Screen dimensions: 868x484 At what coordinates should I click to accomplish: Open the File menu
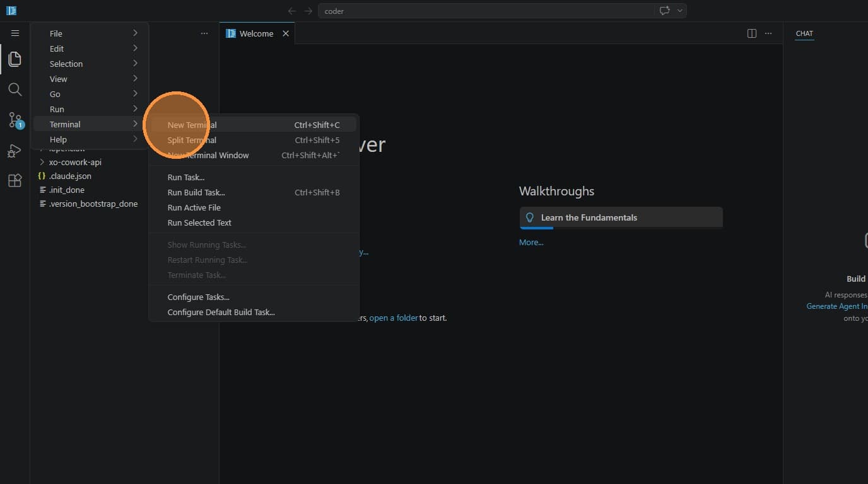(x=90, y=33)
